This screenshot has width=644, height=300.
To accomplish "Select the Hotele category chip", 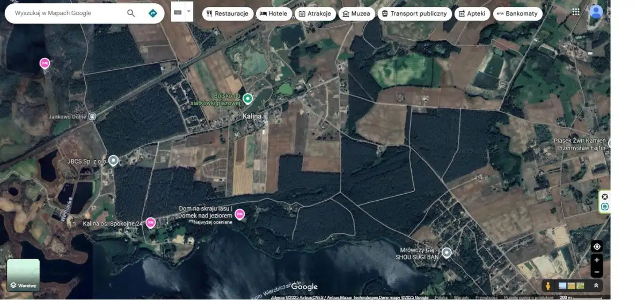I will point(274,14).
